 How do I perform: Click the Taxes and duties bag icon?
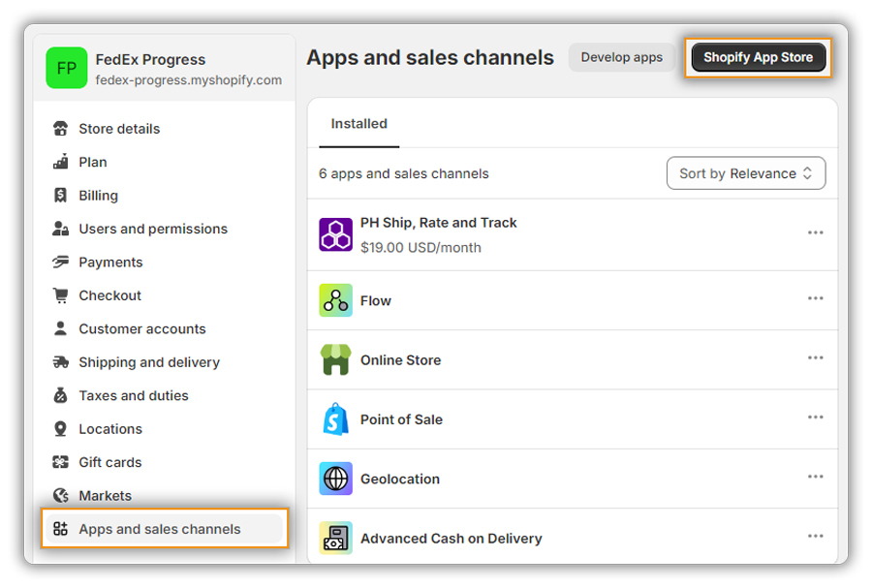point(61,395)
